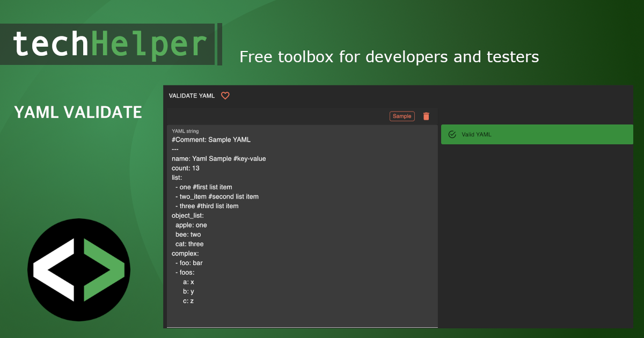Place cursor on the #Comment: Sample YAML line
The image size is (644, 338).
coord(211,140)
